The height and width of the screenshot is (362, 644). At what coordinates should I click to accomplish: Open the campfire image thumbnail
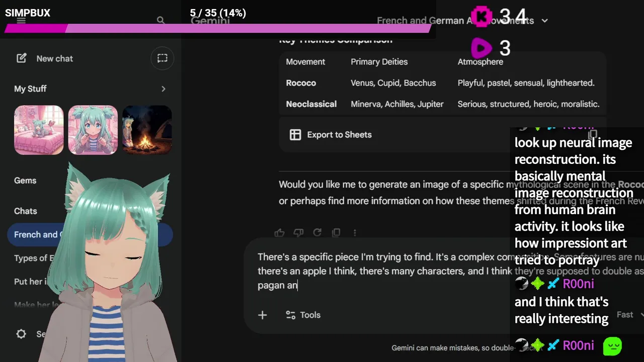(x=147, y=130)
